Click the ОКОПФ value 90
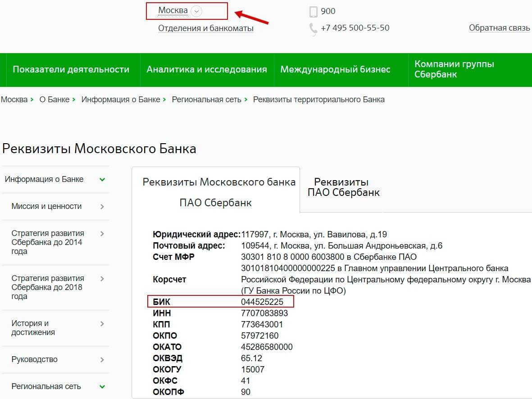This screenshot has width=532, height=399. [x=246, y=392]
